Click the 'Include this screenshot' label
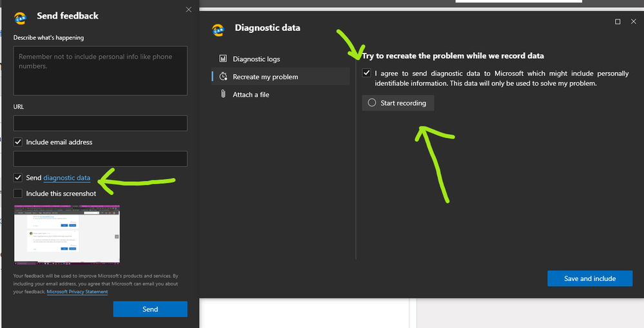The height and width of the screenshot is (328, 644). pyautogui.click(x=61, y=193)
